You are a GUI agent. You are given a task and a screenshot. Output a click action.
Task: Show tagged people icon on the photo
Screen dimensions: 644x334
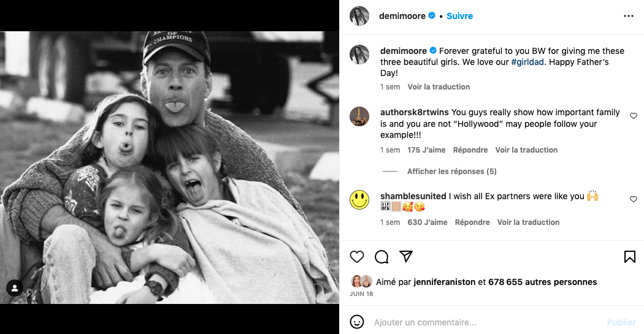(x=15, y=287)
